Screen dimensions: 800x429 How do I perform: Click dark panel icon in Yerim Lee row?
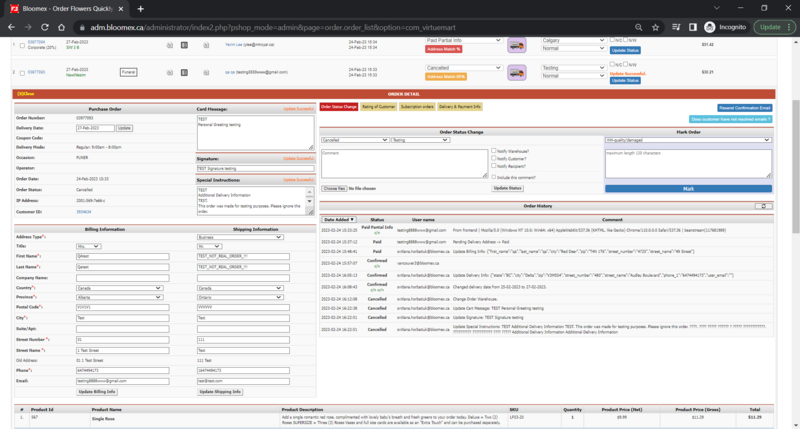click(184, 45)
